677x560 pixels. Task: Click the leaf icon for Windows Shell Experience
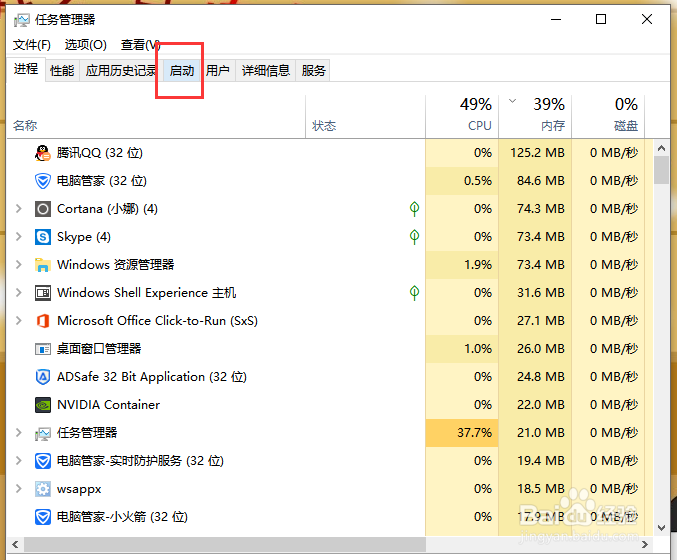coord(414,293)
